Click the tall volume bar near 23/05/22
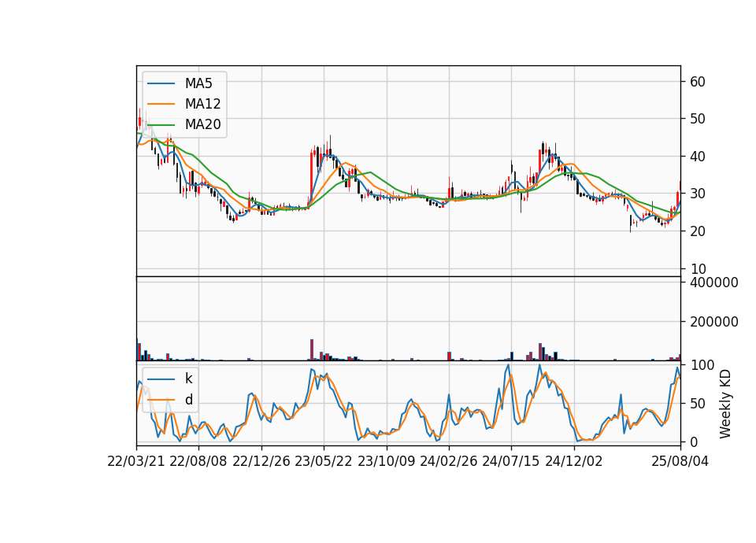The height and width of the screenshot is (543, 756). click(x=312, y=349)
